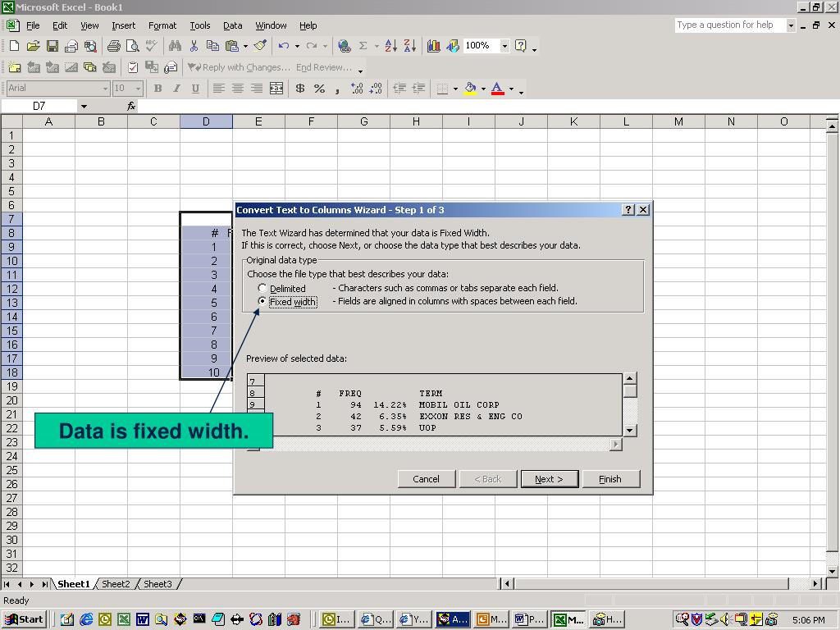This screenshot has width=840, height=630.
Task: Apply Currency Style with the dollar icon
Action: pos(300,89)
